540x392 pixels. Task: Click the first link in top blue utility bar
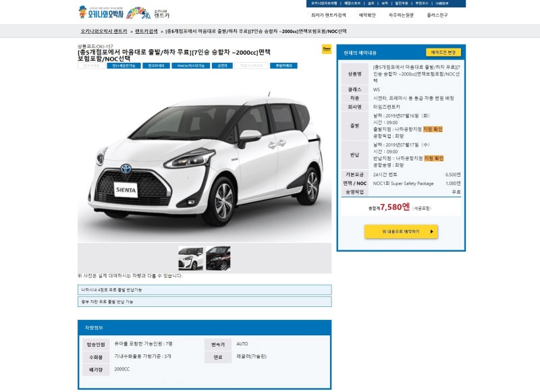coord(324,3)
